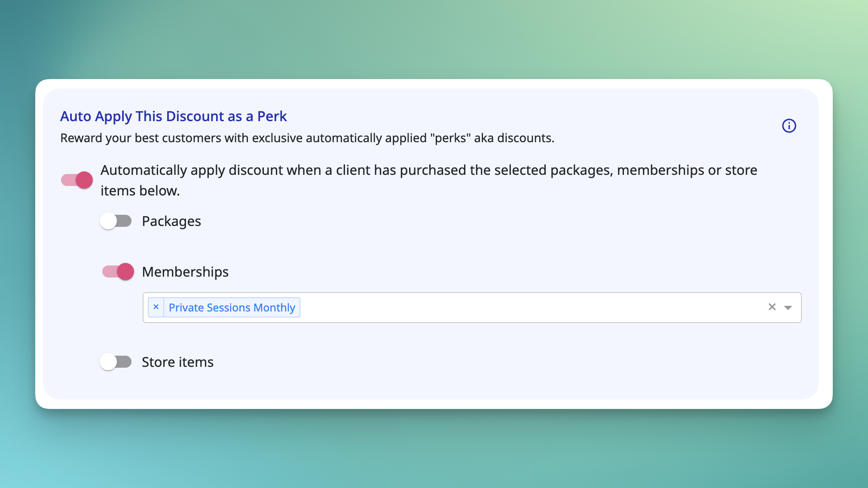This screenshot has height=488, width=868.
Task: Select the Packages label
Action: click(171, 221)
